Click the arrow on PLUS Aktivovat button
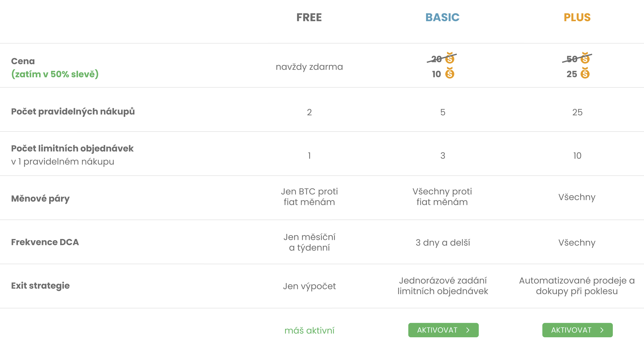Image resolution: width=644 pixels, height=346 pixels. 602,330
